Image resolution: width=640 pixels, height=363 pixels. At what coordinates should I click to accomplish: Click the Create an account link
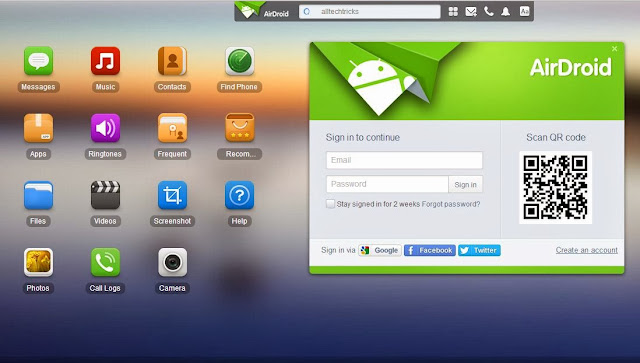pos(587,250)
